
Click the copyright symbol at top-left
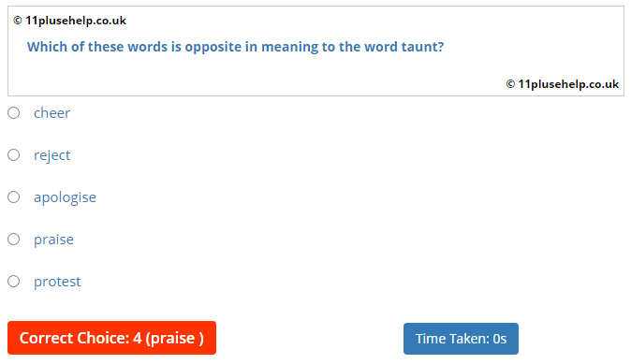pos(17,21)
